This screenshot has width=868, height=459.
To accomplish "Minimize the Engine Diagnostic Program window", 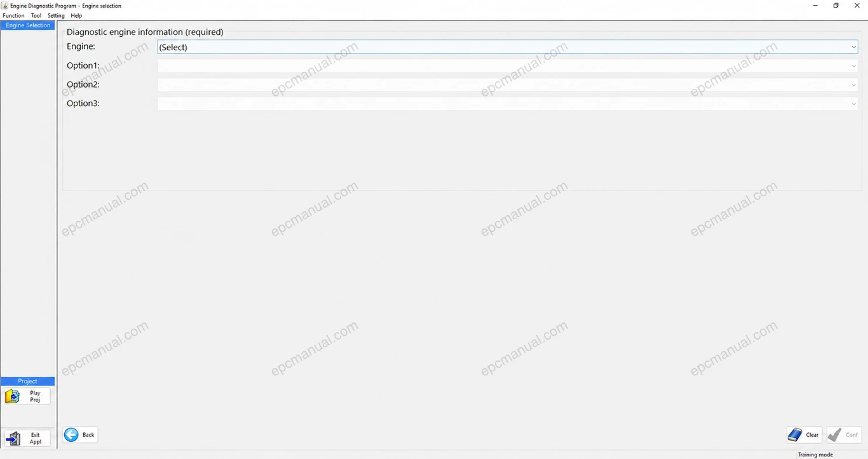I will (815, 6).
